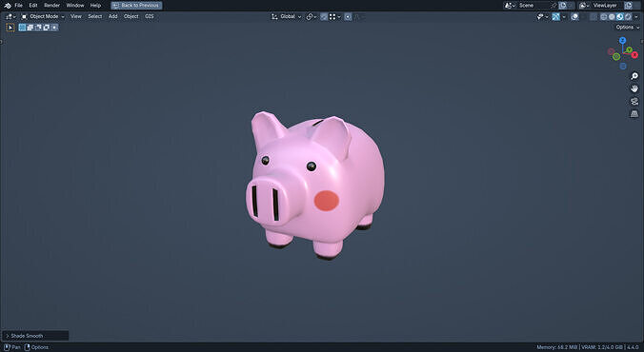Toggle X-Ray mode
Image resolution: width=644 pixels, height=352 pixels.
point(594,17)
